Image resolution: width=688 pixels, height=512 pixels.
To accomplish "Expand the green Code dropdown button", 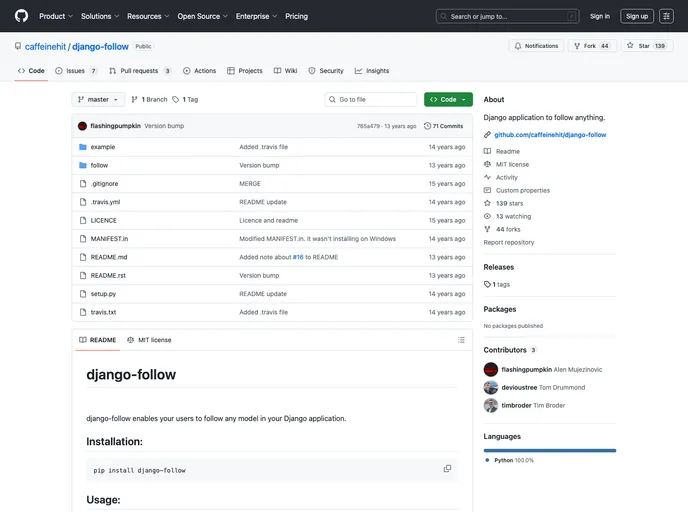I will (448, 100).
